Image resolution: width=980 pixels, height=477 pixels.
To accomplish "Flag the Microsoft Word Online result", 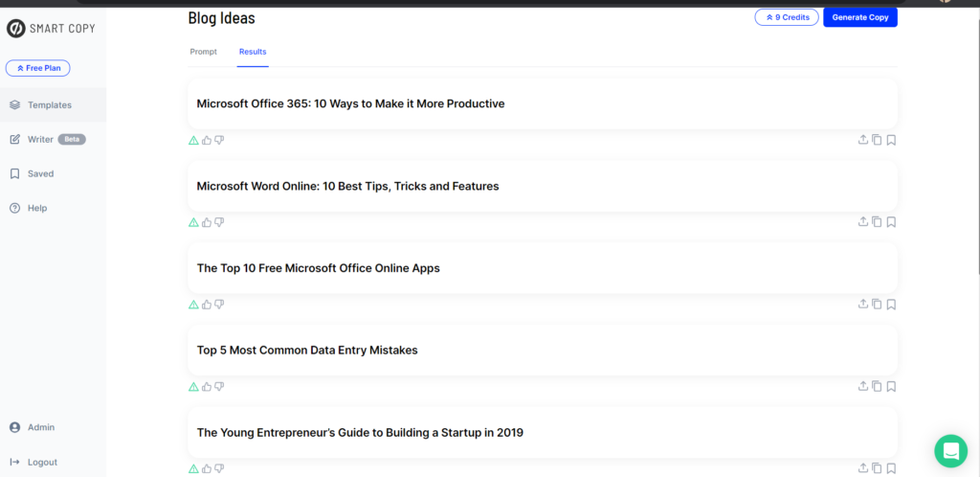I will [x=193, y=222].
